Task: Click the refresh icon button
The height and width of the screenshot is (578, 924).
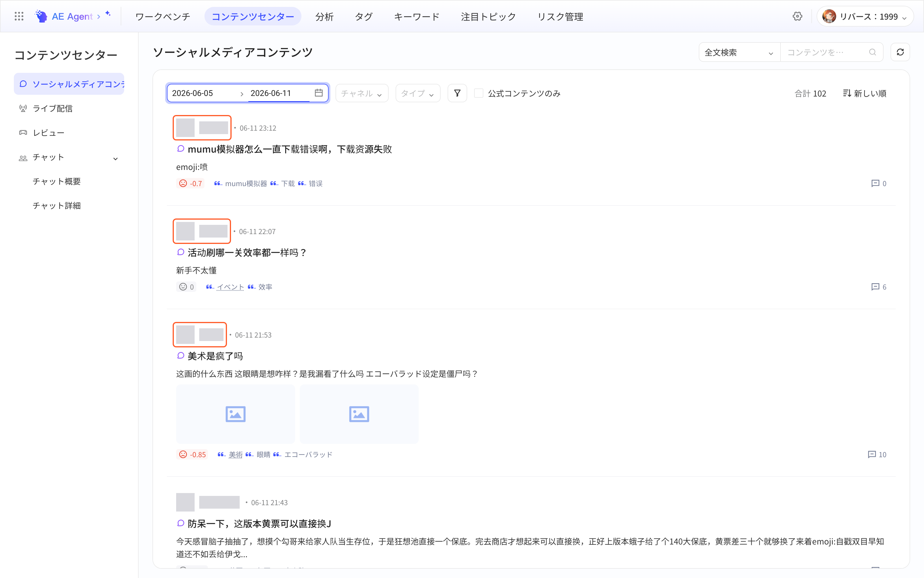Action: coord(900,52)
